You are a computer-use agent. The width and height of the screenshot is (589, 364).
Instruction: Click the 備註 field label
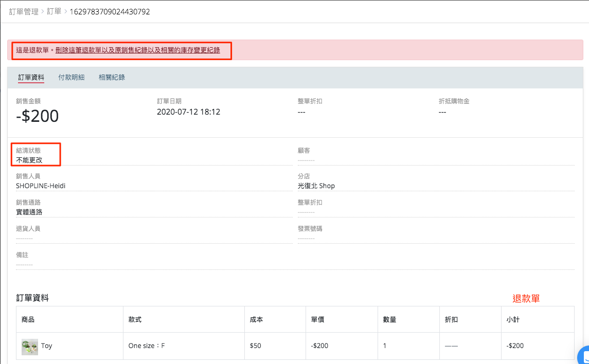coord(22,255)
